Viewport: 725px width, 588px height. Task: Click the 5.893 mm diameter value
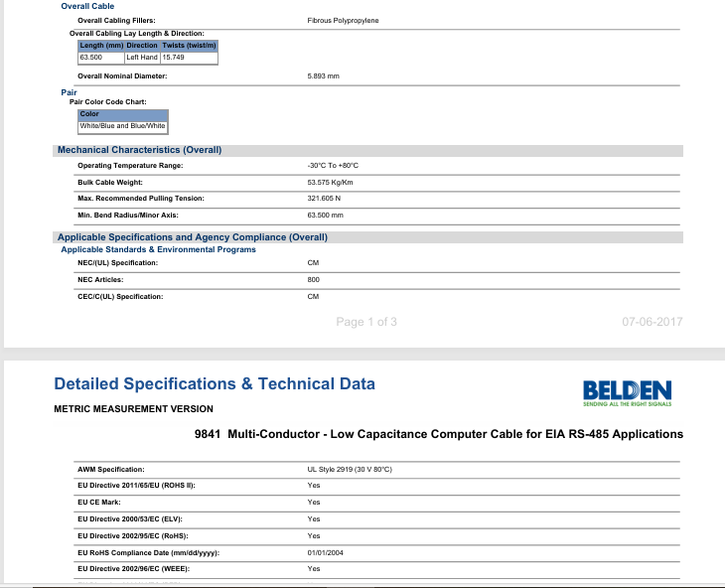(x=323, y=75)
